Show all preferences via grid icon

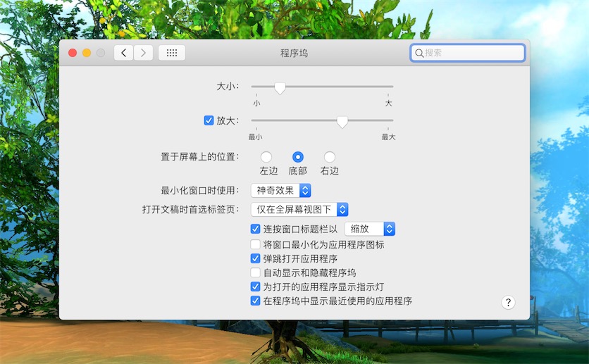tap(172, 53)
